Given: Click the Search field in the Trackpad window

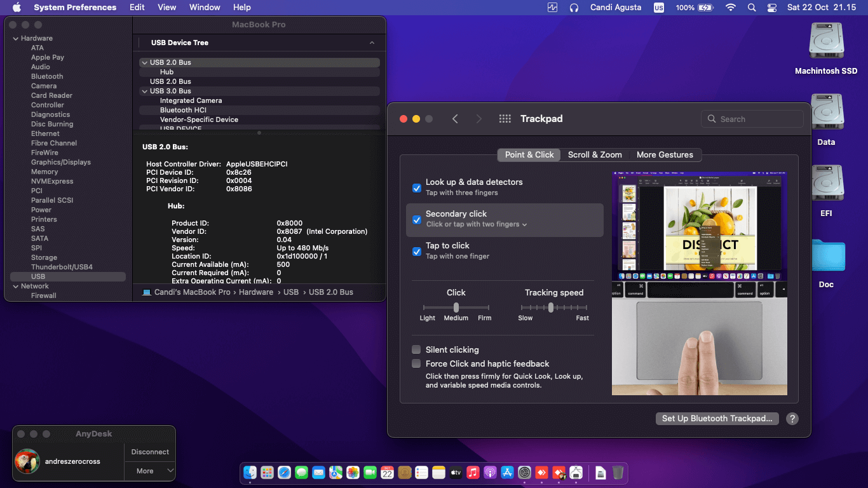Looking at the screenshot, I should [752, 119].
